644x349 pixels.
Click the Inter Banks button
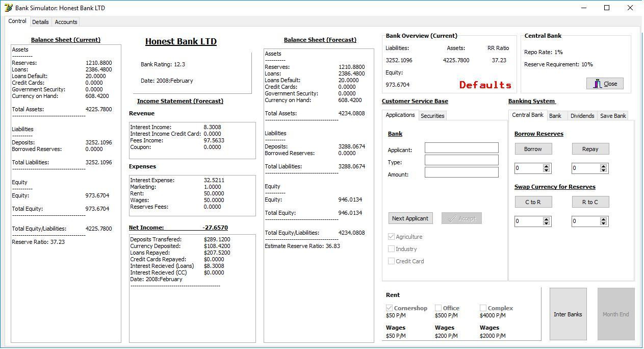click(x=568, y=314)
